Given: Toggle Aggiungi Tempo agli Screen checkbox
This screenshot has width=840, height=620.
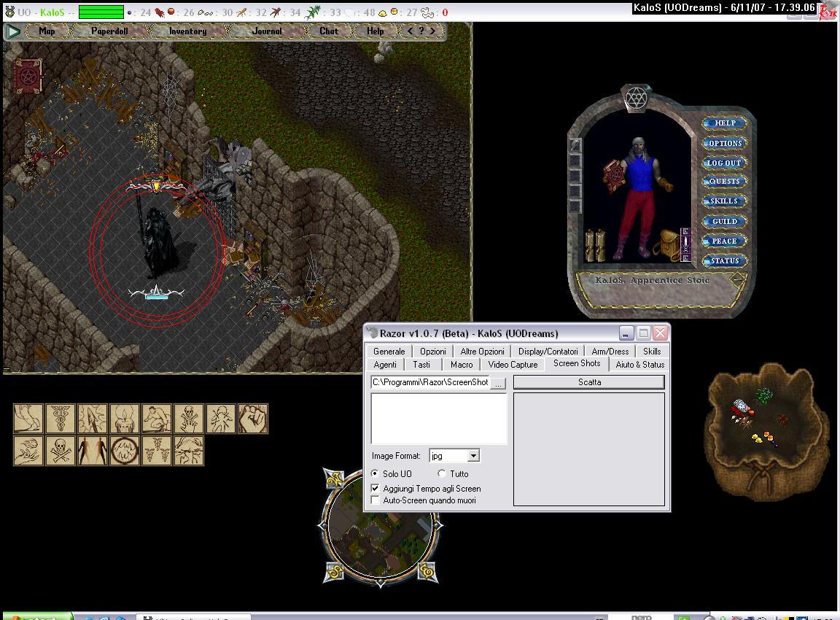Looking at the screenshot, I should pos(376,488).
